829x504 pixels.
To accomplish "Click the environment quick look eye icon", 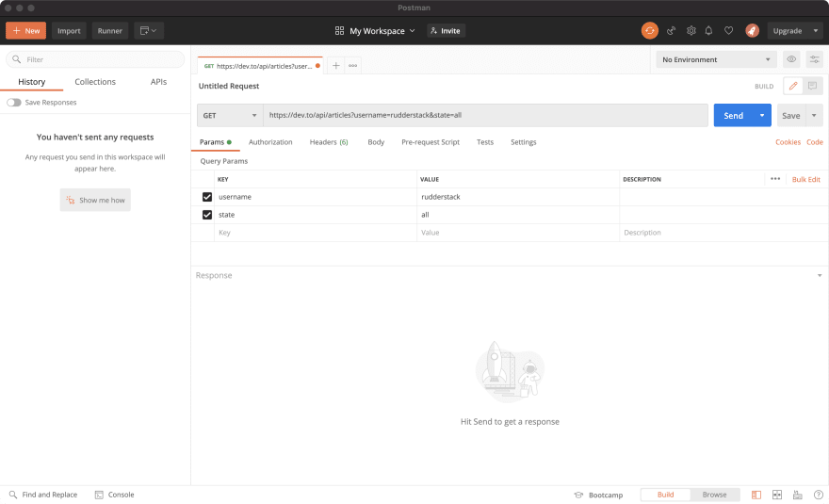I will point(791,59).
